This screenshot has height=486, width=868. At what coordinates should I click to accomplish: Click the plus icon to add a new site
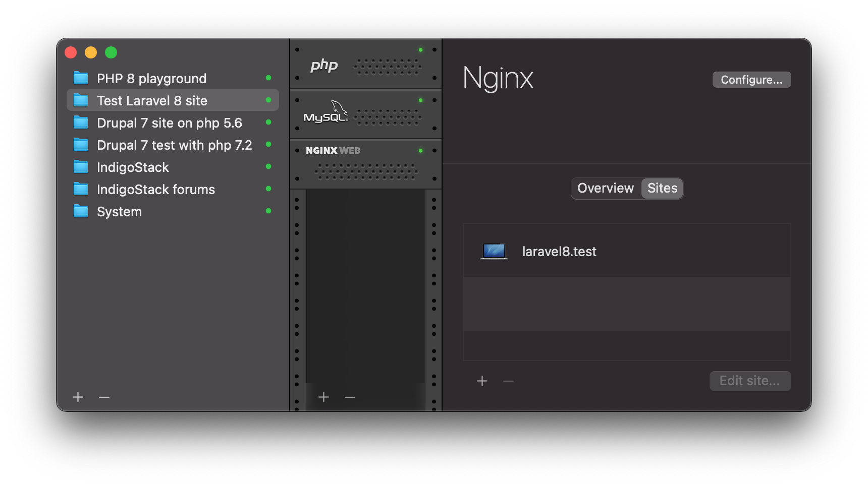pyautogui.click(x=482, y=381)
